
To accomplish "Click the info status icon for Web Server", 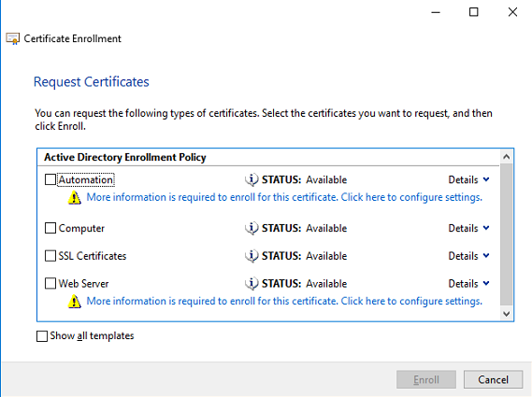I will pos(252,283).
